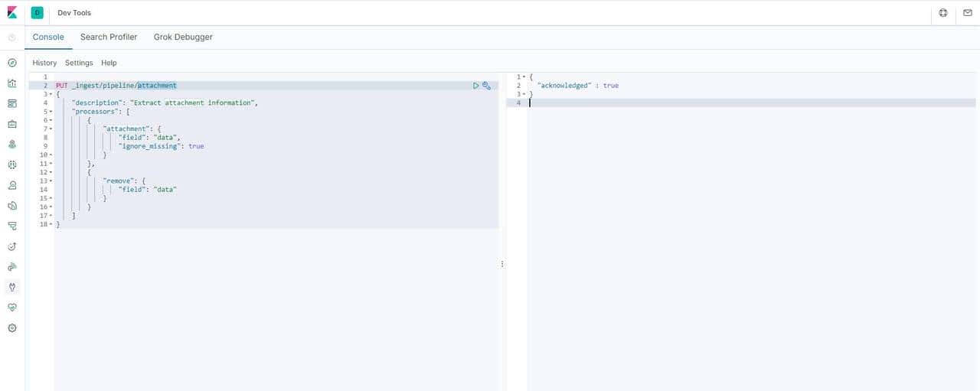Collapse the object starting at line 12
Screen dimensions: 980x391
click(51, 173)
